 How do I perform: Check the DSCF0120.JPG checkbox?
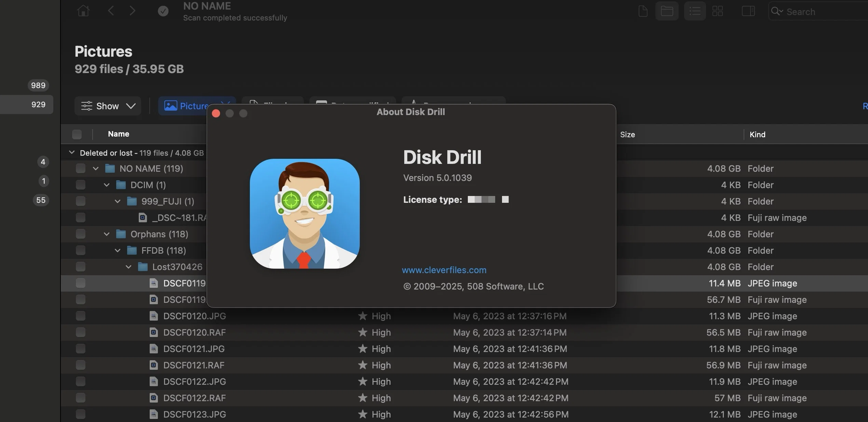pos(81,316)
